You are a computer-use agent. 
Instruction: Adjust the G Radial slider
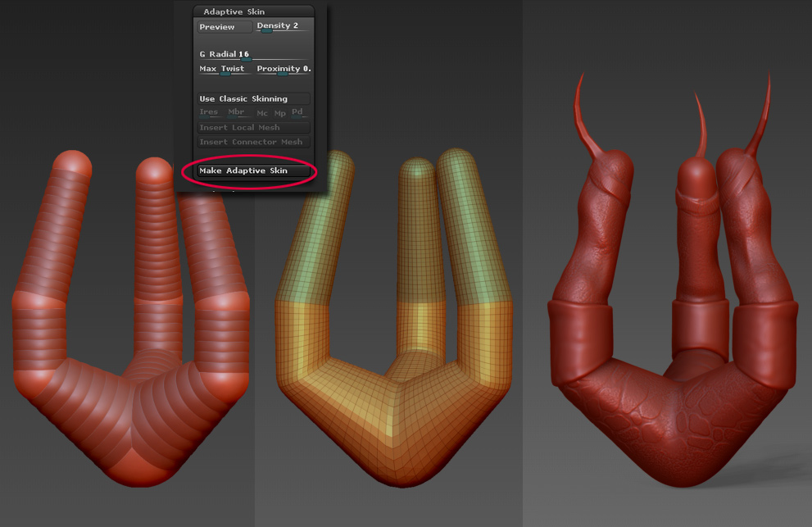(x=254, y=54)
